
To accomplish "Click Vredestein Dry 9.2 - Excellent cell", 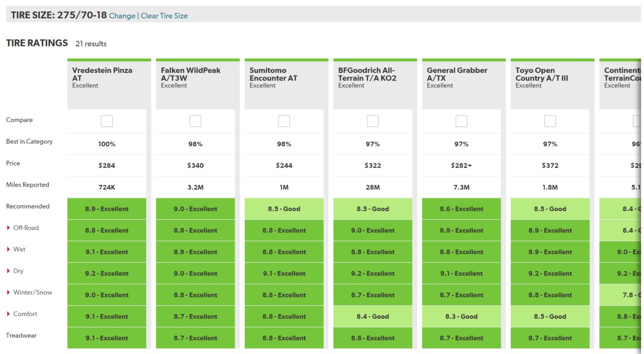I will 107,274.
